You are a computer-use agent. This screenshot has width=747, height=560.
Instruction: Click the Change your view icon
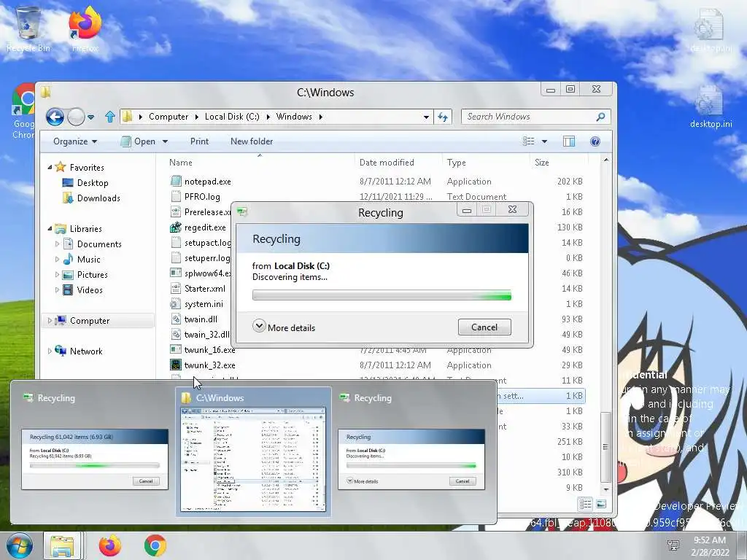click(x=528, y=141)
